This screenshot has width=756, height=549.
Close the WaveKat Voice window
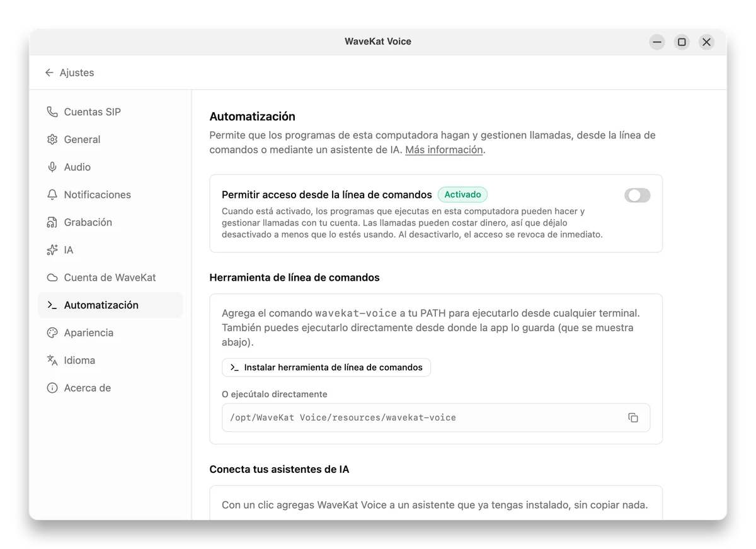(706, 42)
